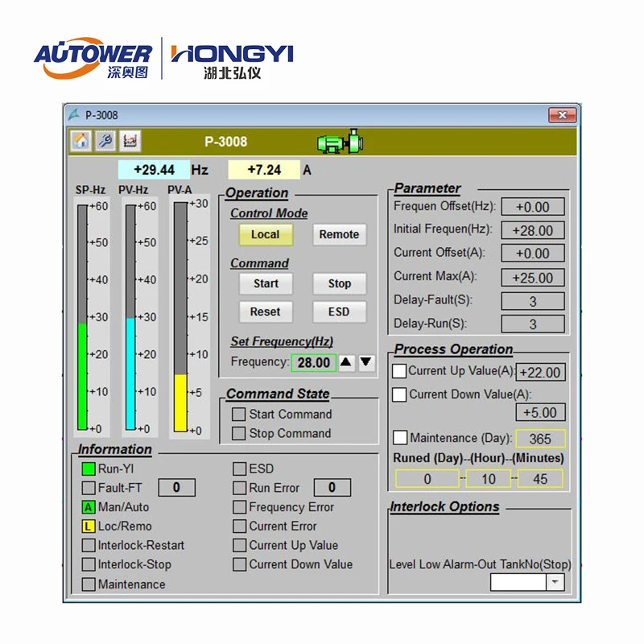
Task: Edit the Frequency 28.00 field
Action: pos(314,363)
